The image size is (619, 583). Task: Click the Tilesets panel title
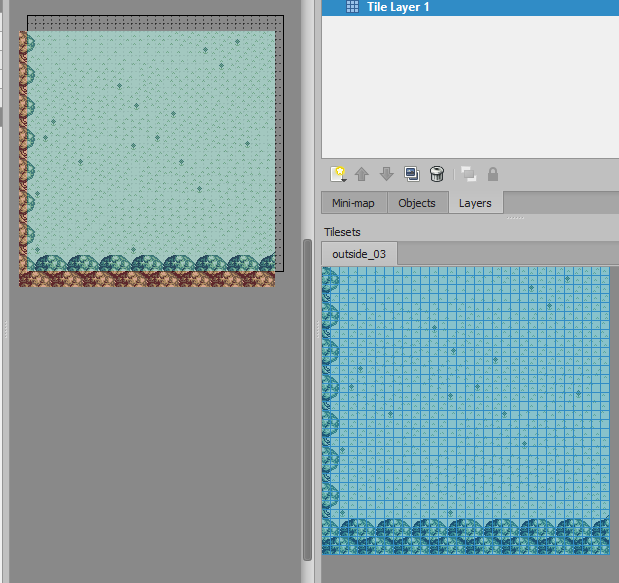342,232
